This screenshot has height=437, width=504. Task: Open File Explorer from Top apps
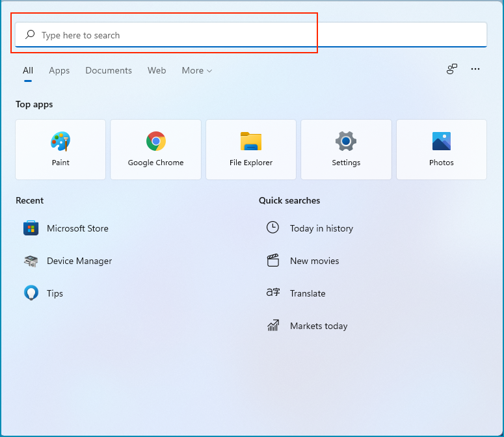click(x=251, y=149)
